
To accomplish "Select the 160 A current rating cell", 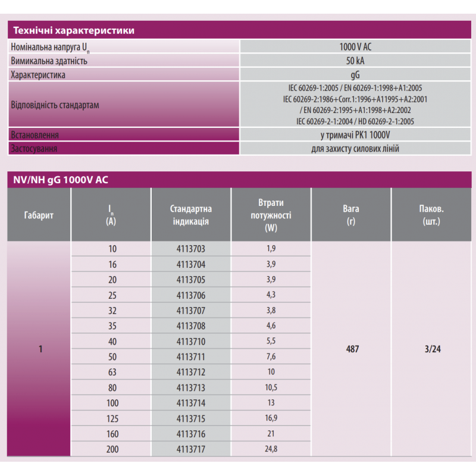I will click(x=111, y=434).
